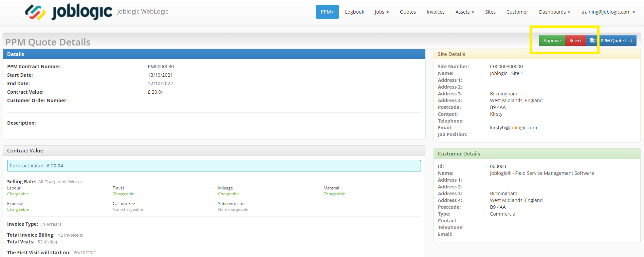This screenshot has width=644, height=257.
Task: Click 52 Visit(s) total visits value
Action: [x=47, y=242]
